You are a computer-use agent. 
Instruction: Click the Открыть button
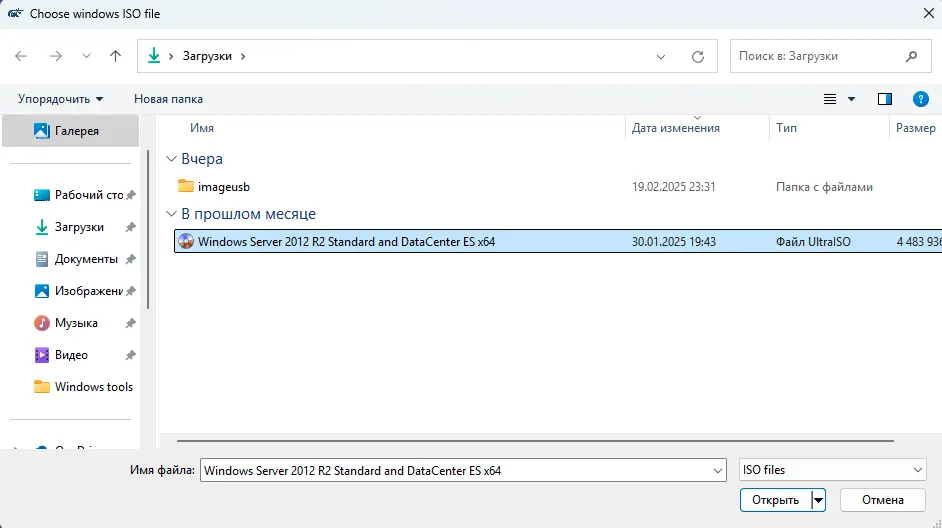[x=775, y=500]
